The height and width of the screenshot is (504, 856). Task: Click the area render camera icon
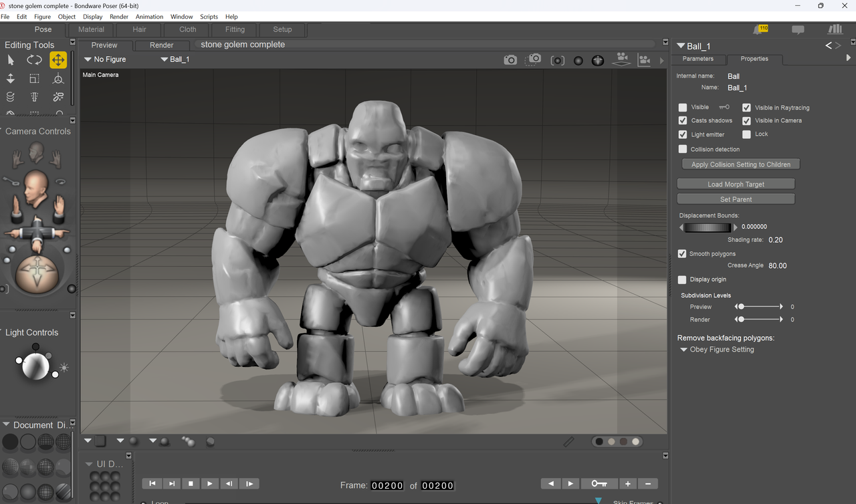pyautogui.click(x=533, y=59)
